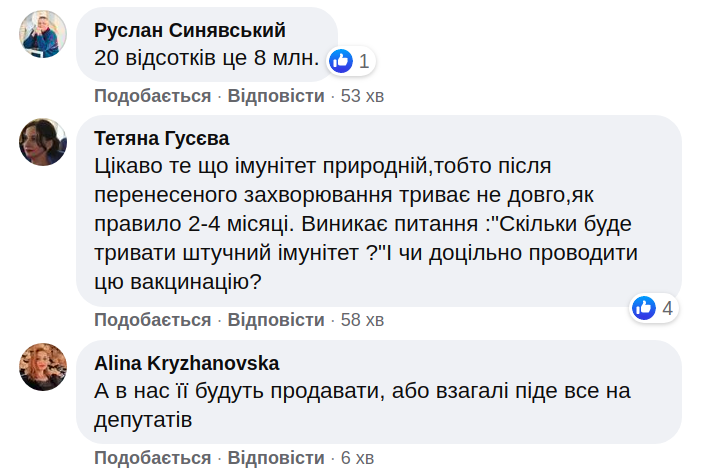Click the like reaction icon on Руслан's comment
The height and width of the screenshot is (474, 706).
pos(341,61)
